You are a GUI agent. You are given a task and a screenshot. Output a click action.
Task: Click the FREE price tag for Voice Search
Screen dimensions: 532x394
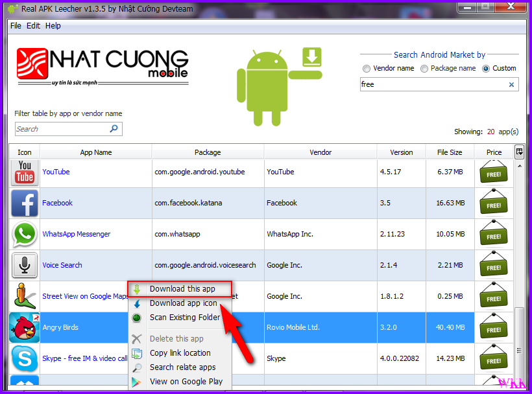point(493,265)
